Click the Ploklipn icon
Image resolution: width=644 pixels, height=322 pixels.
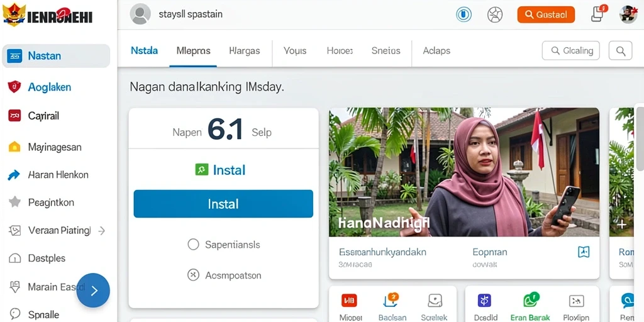[576, 301]
